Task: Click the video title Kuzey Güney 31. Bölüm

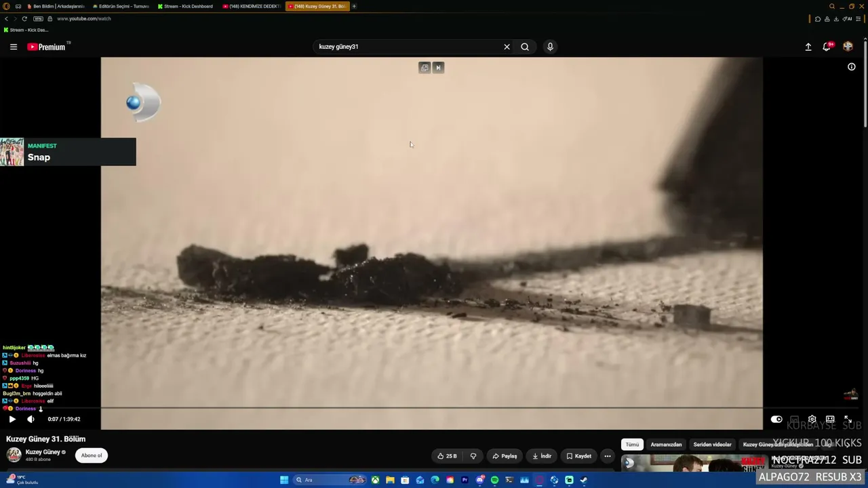Action: [46, 439]
